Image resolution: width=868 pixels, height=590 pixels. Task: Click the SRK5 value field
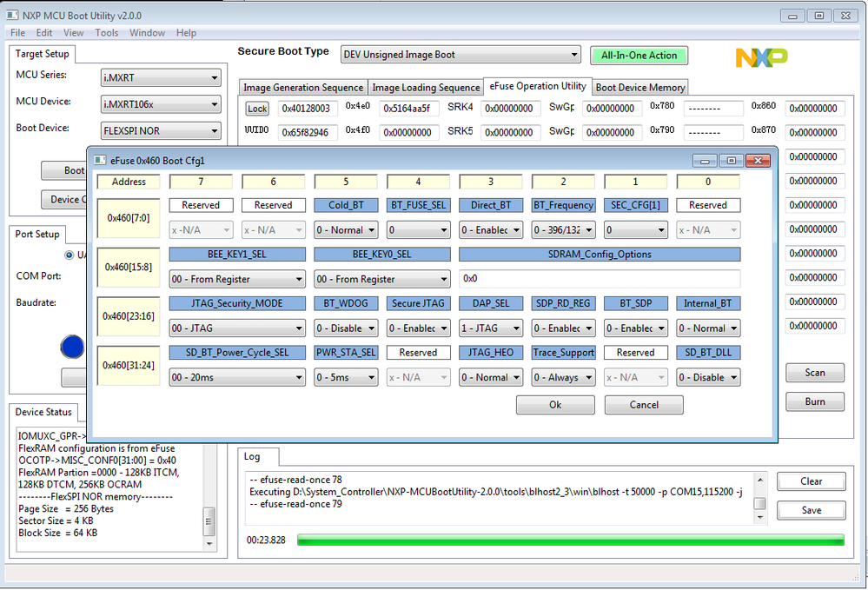[x=510, y=133]
